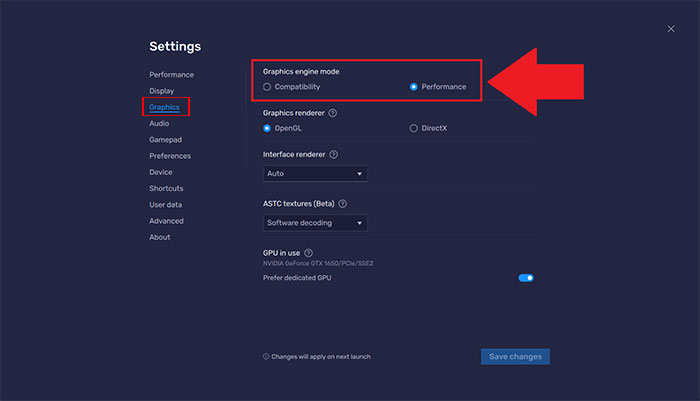This screenshot has width=700, height=401.
Task: Go to the Display settings section
Action: point(161,91)
